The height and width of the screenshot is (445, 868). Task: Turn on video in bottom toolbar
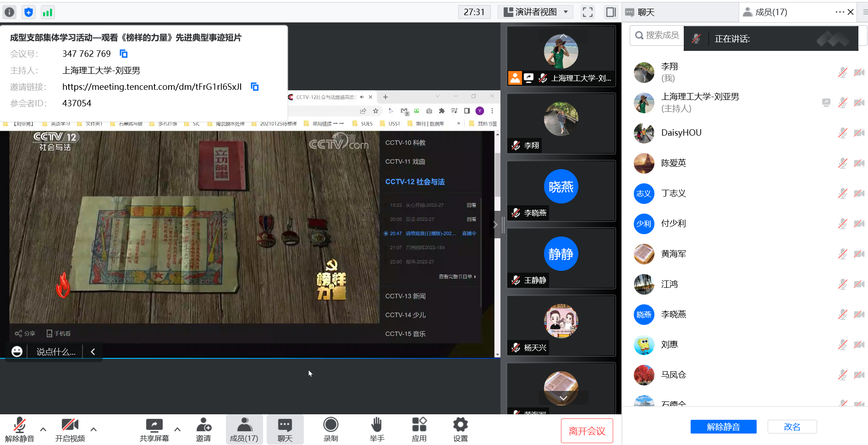pos(70,429)
